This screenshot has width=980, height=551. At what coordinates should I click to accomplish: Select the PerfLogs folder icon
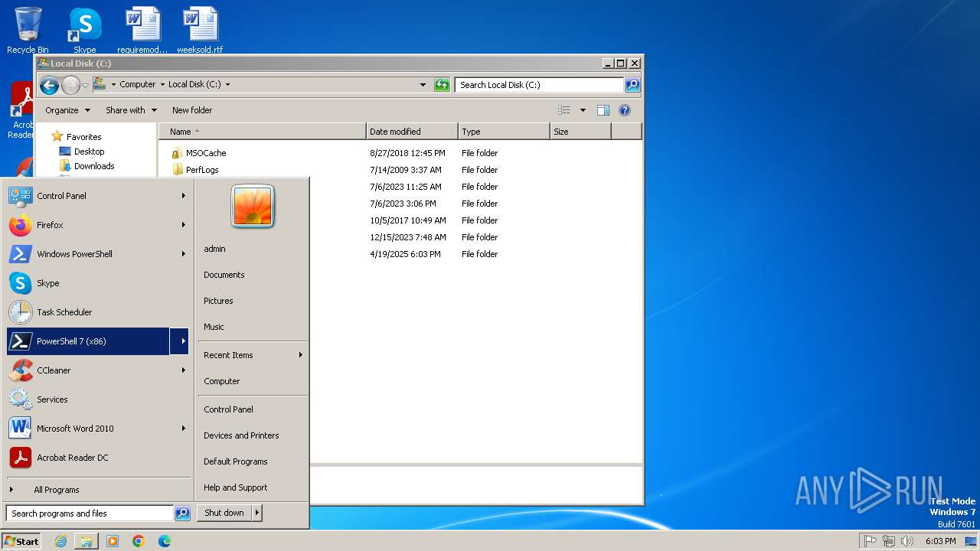click(x=177, y=170)
